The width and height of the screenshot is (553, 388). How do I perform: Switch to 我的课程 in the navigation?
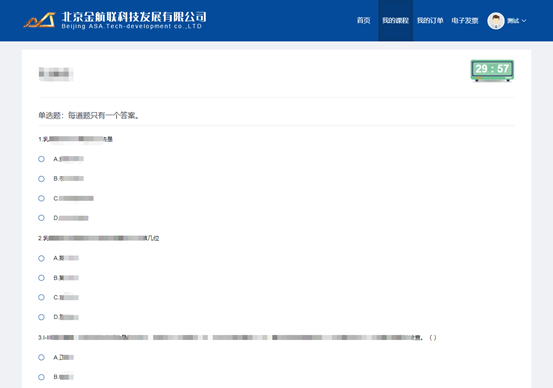[395, 21]
